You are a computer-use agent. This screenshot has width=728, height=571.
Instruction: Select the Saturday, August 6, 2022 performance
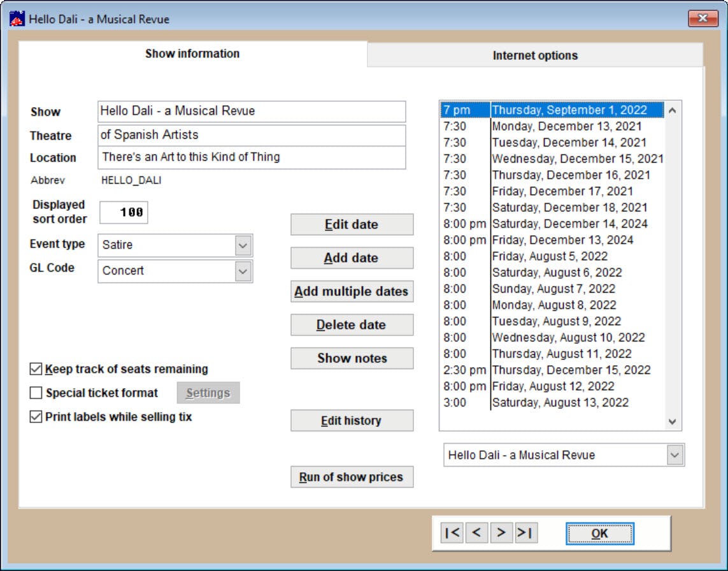[560, 272]
